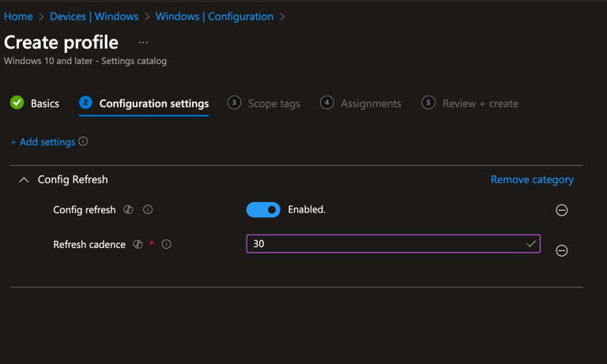Click Remove category link
Image resolution: width=607 pixels, height=364 pixels.
[532, 180]
